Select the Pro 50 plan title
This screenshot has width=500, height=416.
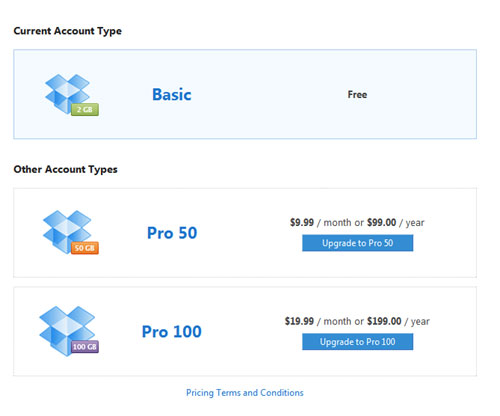(172, 233)
